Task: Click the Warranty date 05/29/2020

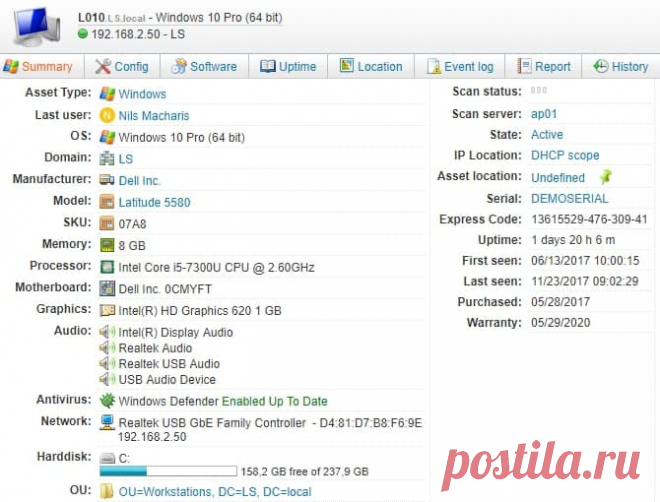Action: 561,322
